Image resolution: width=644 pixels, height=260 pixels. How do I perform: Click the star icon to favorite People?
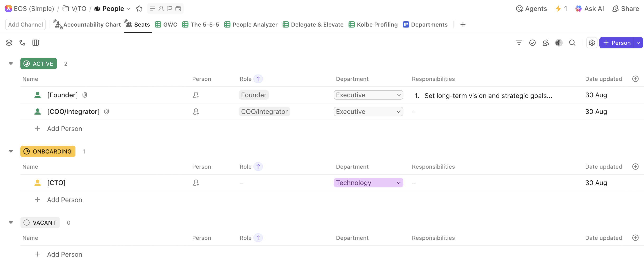[139, 9]
